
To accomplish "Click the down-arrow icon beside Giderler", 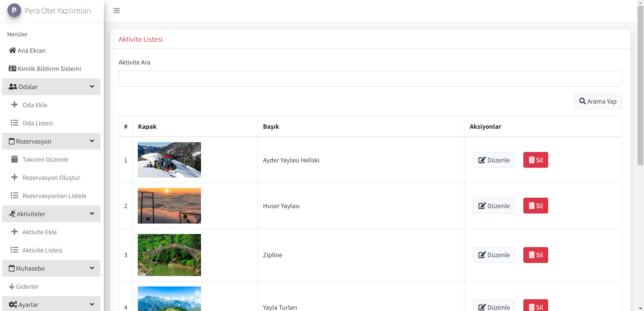I will click(x=11, y=286).
